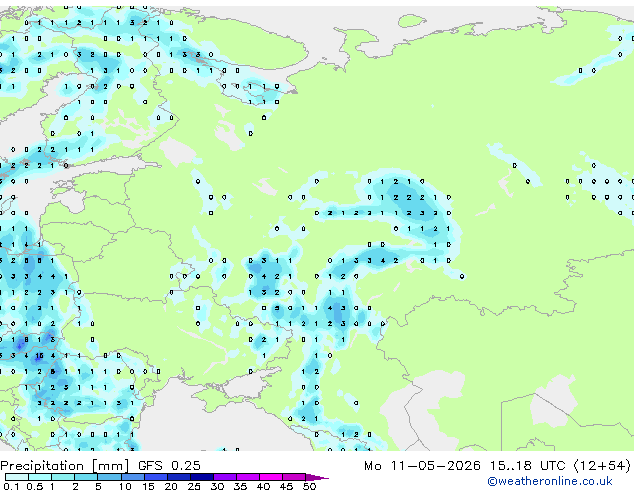Click the '50' legend scale label
634x490 pixels.
click(309, 486)
